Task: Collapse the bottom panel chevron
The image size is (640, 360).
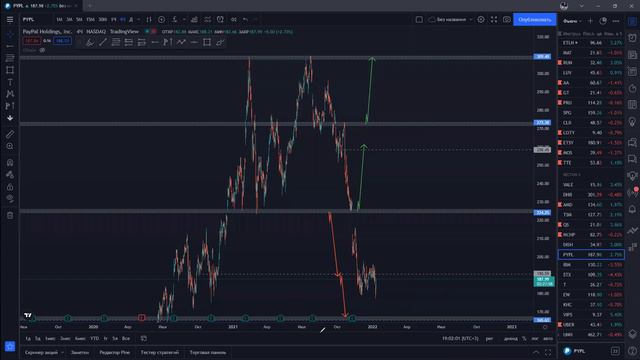Action: (x=536, y=352)
